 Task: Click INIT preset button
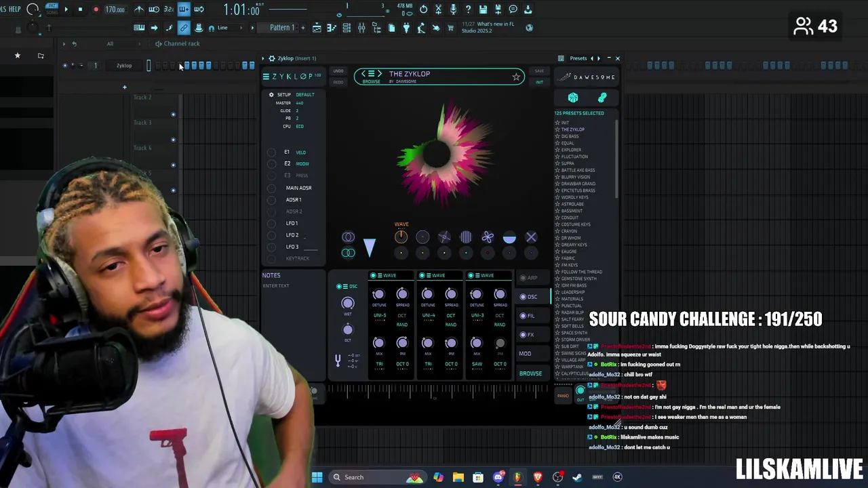[x=539, y=82]
